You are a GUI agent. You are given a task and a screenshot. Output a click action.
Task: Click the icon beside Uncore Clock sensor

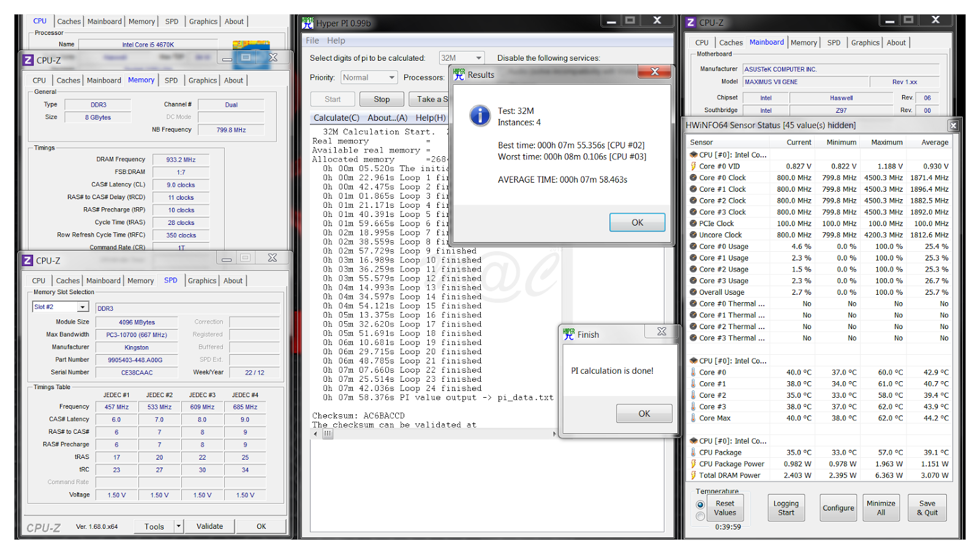point(693,235)
